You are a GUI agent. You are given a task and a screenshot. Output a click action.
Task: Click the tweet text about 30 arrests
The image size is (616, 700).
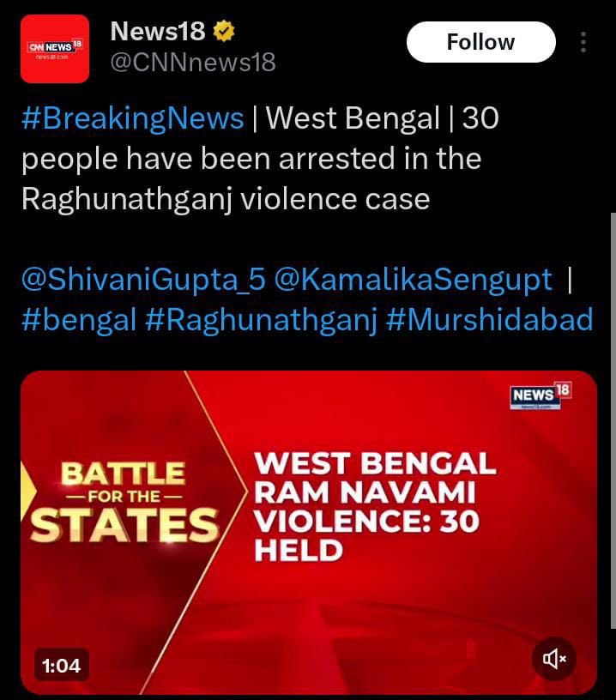257,159
